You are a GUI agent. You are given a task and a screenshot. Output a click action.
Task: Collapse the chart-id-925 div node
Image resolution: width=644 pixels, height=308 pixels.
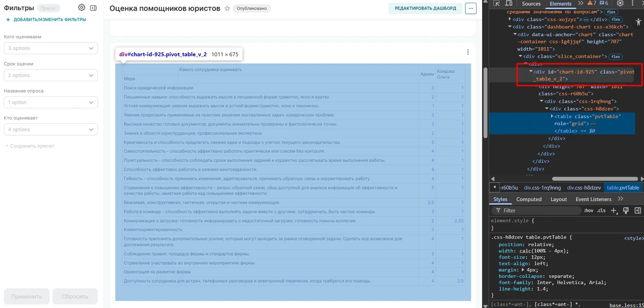pos(531,72)
